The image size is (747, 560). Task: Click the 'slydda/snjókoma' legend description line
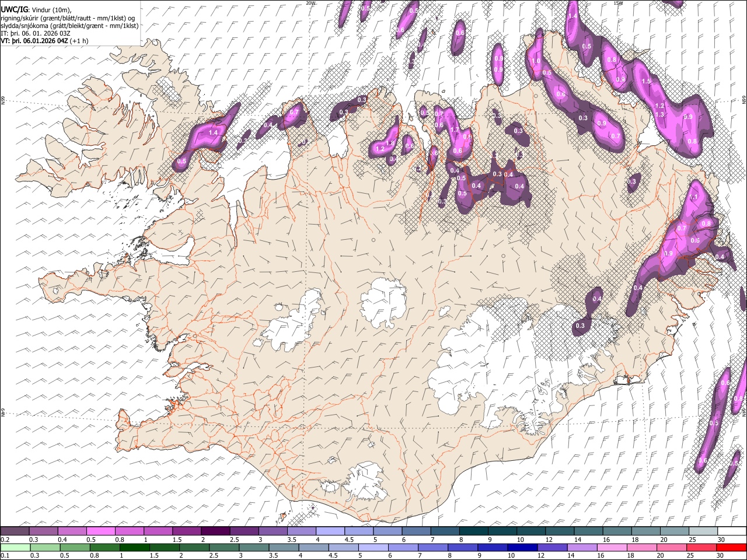click(69, 26)
